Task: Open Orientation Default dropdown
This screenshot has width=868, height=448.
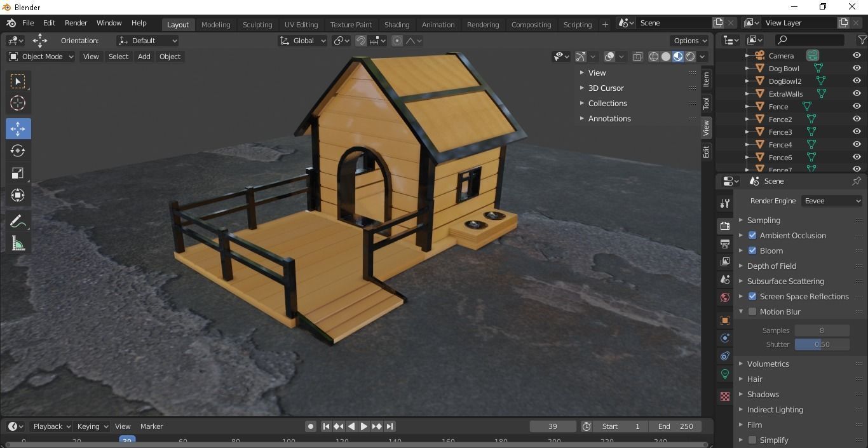Action: pyautogui.click(x=147, y=41)
